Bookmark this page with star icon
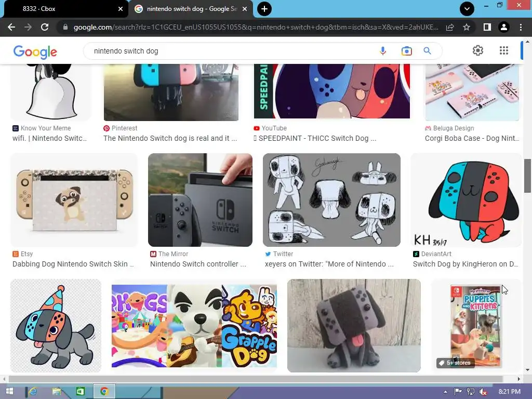Image resolution: width=532 pixels, height=399 pixels. (x=467, y=27)
